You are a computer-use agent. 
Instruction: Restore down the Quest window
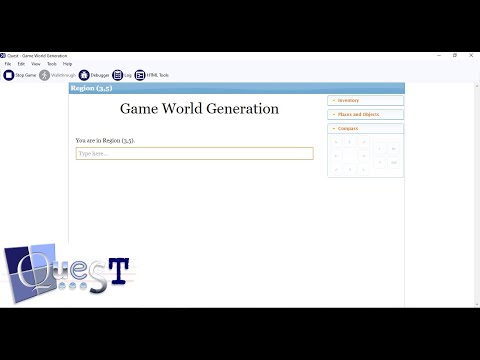pyautogui.click(x=455, y=55)
